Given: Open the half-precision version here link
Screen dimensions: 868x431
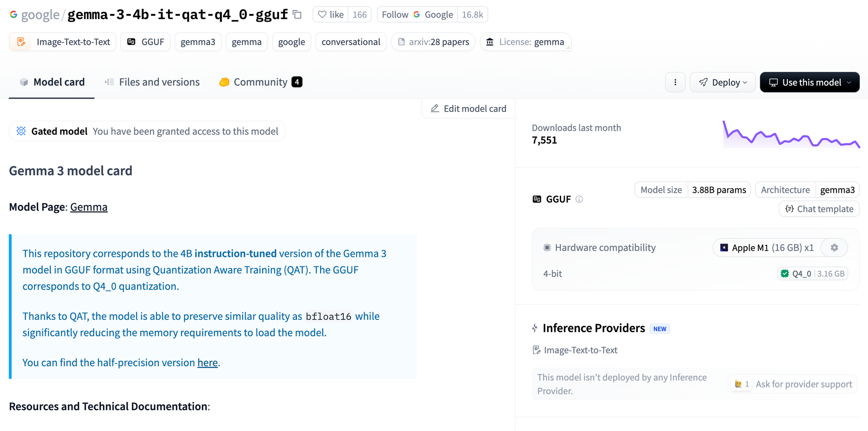Looking at the screenshot, I should [x=207, y=362].
